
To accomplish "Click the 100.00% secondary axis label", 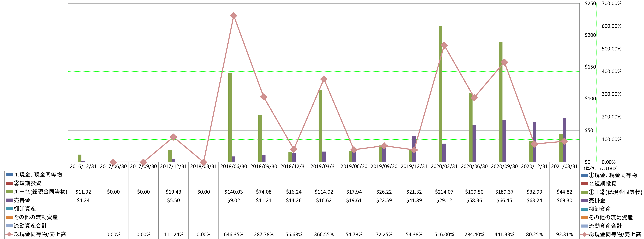I will pos(611,140).
